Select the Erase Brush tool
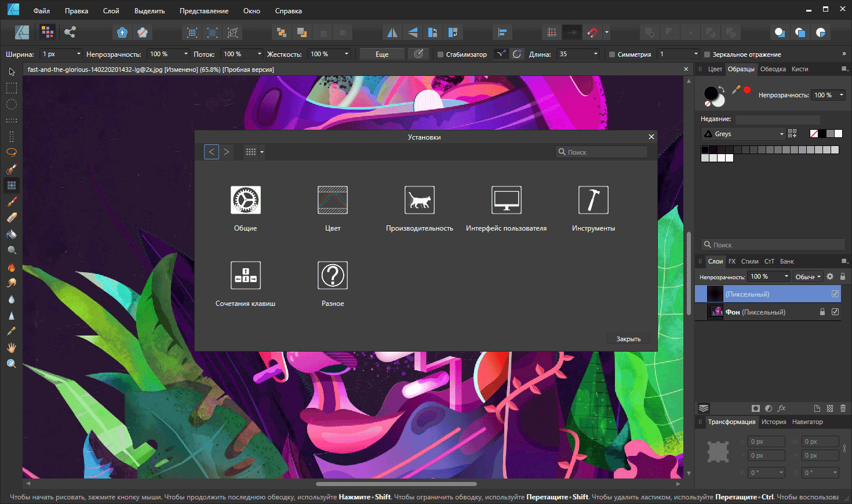Viewport: 852px width, 504px height. pos(12,218)
